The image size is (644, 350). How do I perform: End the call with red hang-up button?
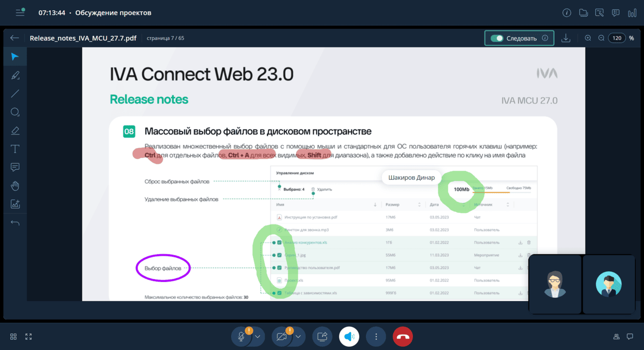403,337
